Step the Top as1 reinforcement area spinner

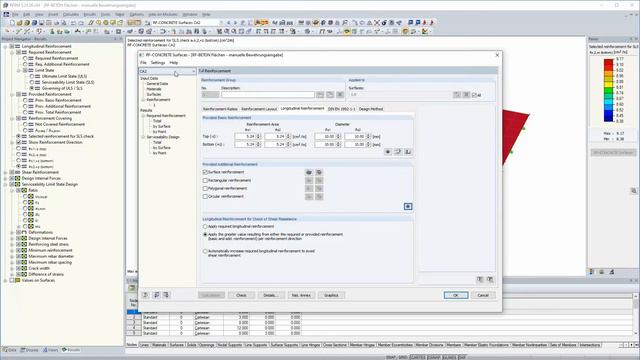[x=258, y=136]
